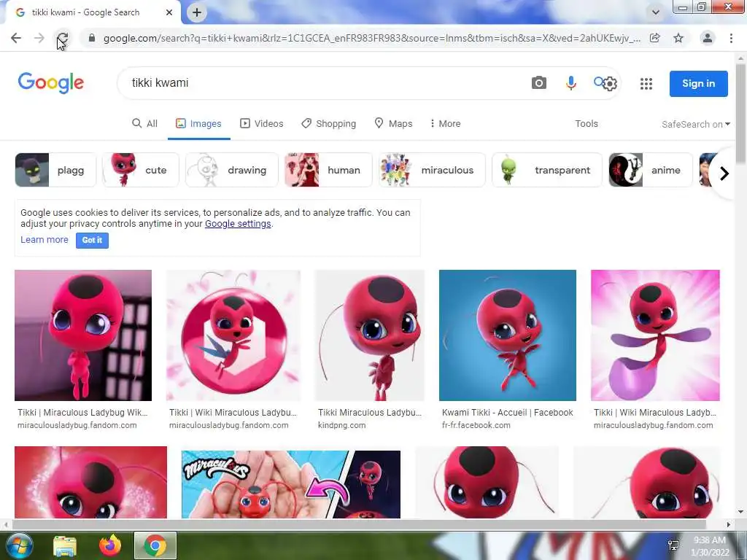Open Windows Explorer from the taskbar
The width and height of the screenshot is (747, 560).
pos(65,545)
